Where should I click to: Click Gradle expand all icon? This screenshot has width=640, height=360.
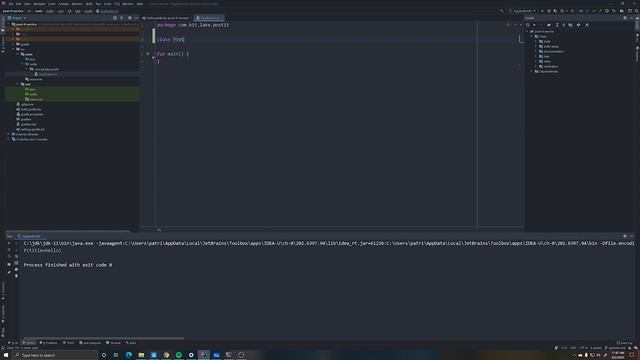pyautogui.click(x=557, y=25)
